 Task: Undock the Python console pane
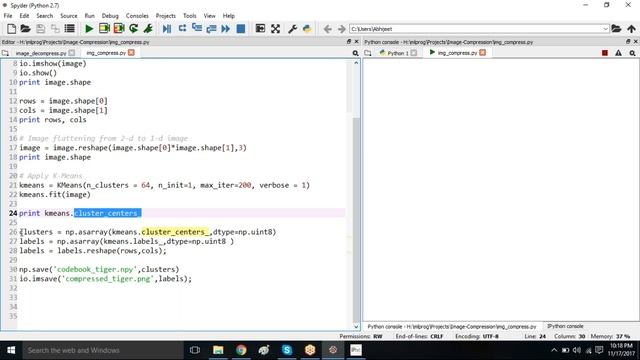point(628,42)
